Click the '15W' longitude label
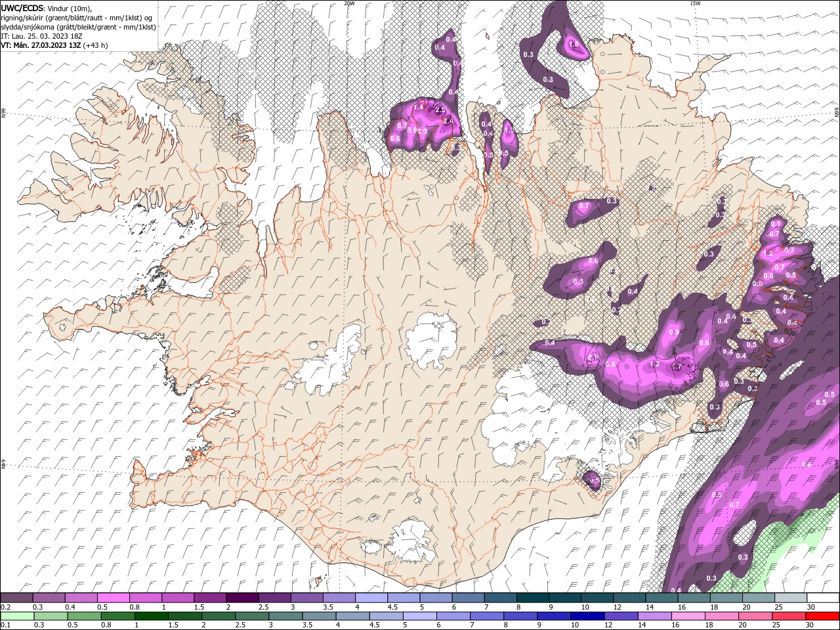Image resolution: width=840 pixels, height=630 pixels. coord(695,3)
